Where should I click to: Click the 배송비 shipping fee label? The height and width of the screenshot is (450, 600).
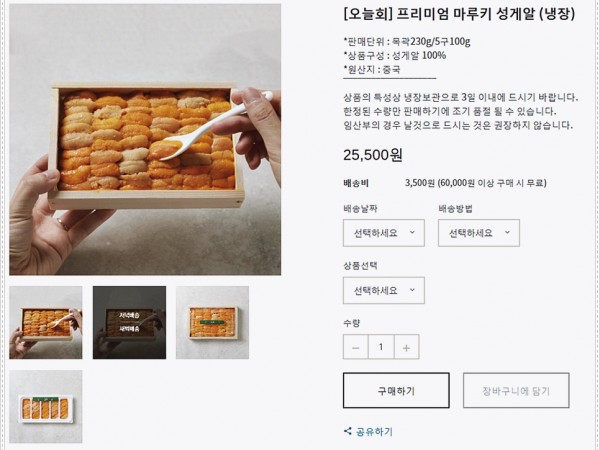click(357, 184)
